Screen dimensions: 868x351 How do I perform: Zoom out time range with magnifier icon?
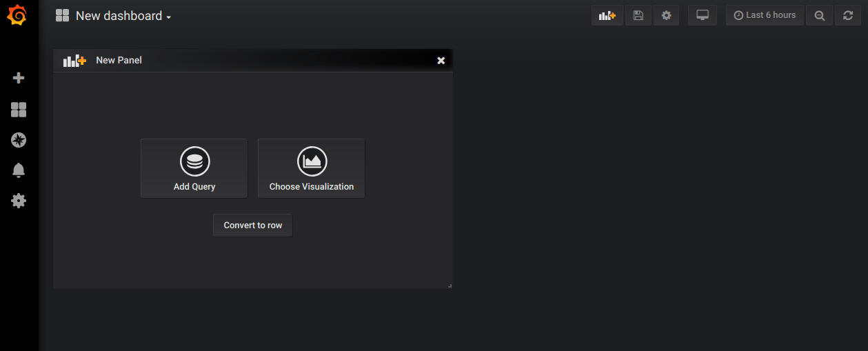click(x=819, y=15)
